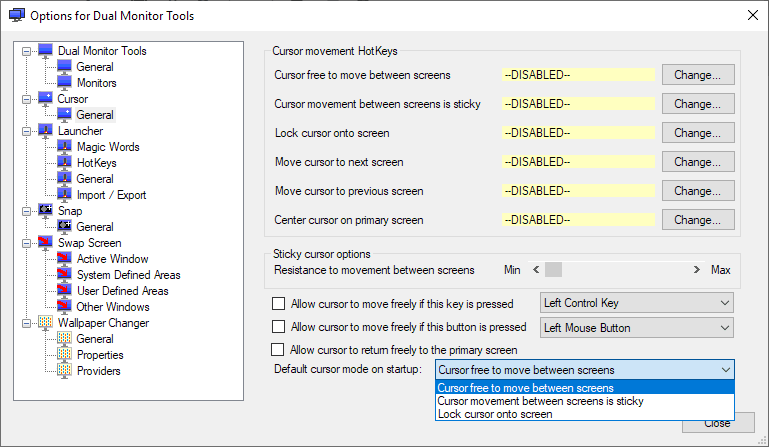Click the Import / Export item icon

[x=64, y=194]
